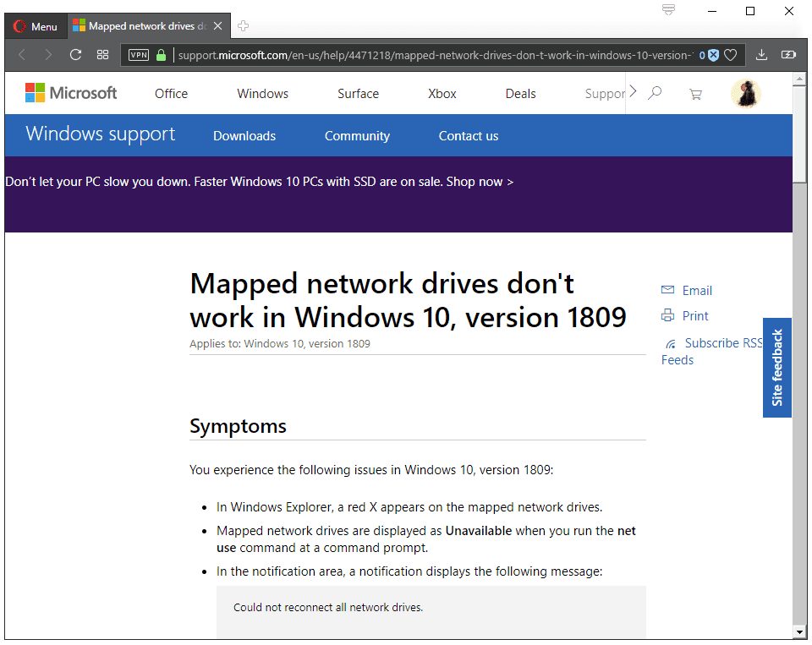Image resolution: width=812 pixels, height=645 pixels.
Task: Minimize the Opera browser window
Action: pyautogui.click(x=712, y=11)
